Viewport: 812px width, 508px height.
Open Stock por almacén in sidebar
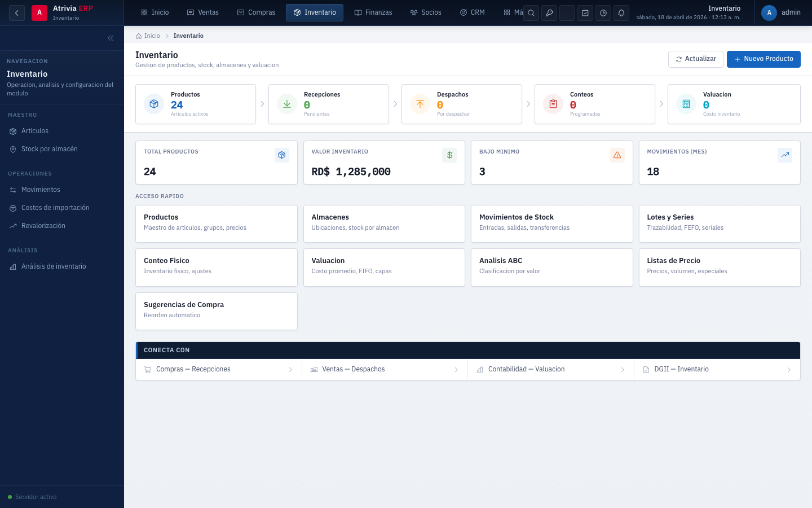pyautogui.click(x=62, y=149)
